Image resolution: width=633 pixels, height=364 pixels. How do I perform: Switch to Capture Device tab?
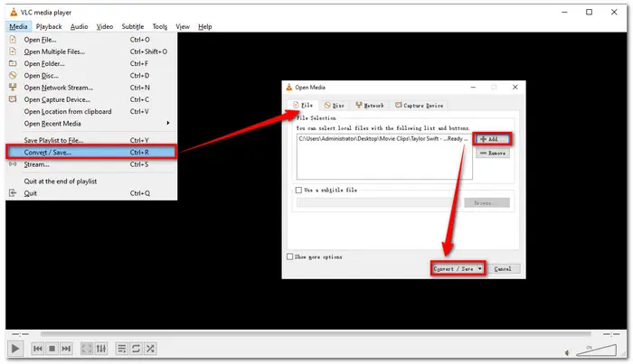click(x=419, y=106)
